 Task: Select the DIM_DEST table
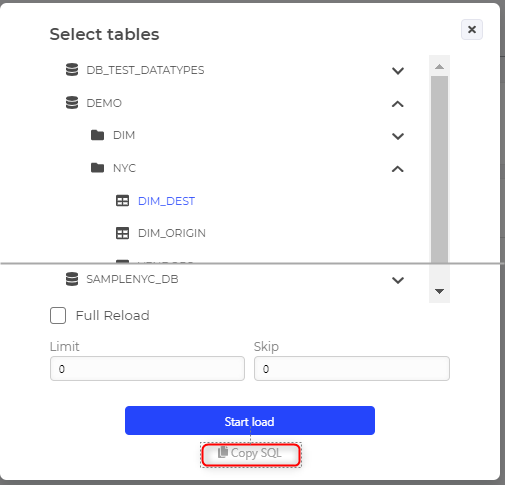166,201
